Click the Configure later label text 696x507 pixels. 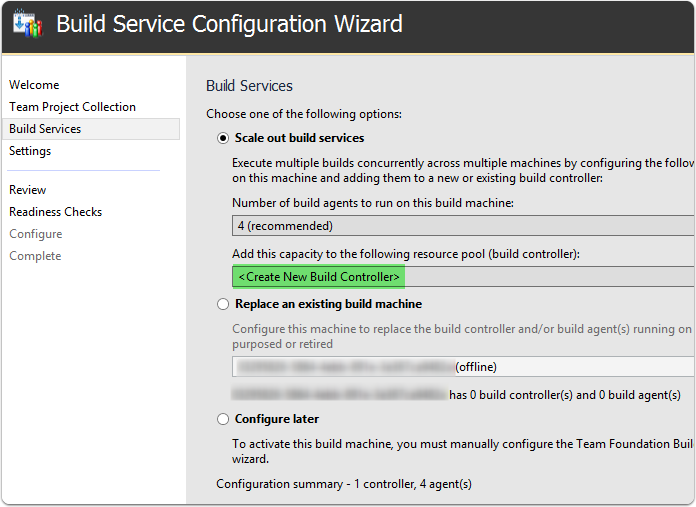(277, 419)
